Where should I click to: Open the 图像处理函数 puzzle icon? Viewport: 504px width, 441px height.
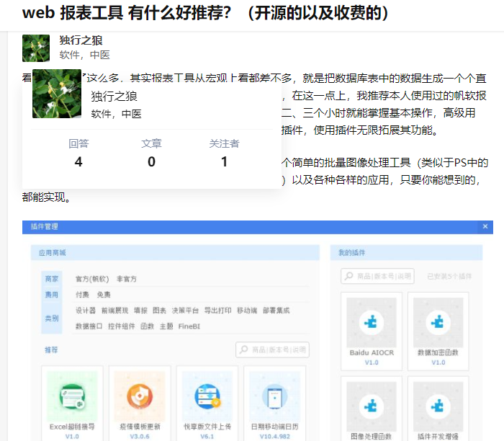click(x=372, y=406)
